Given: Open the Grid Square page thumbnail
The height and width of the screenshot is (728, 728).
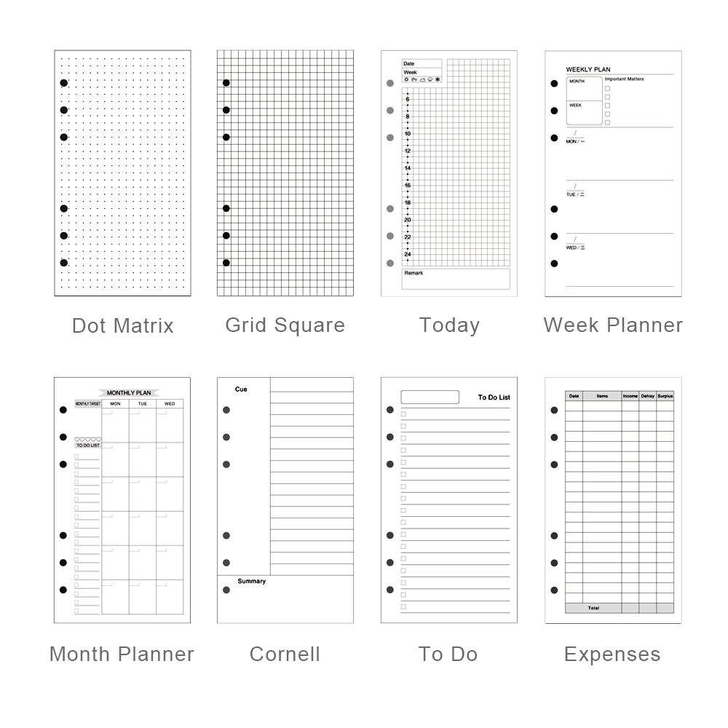Looking at the screenshot, I should pyautogui.click(x=285, y=173).
